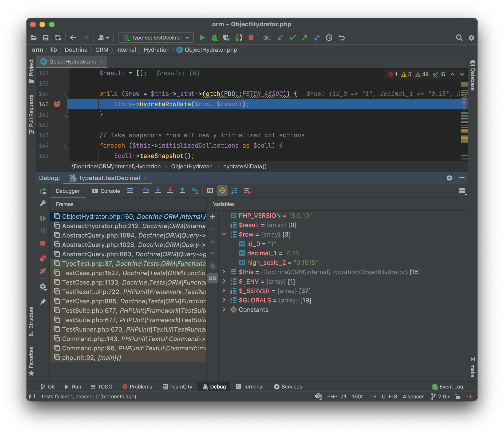Open the Evaluate Expression calculator icon
The image size is (504, 436).
210,191
